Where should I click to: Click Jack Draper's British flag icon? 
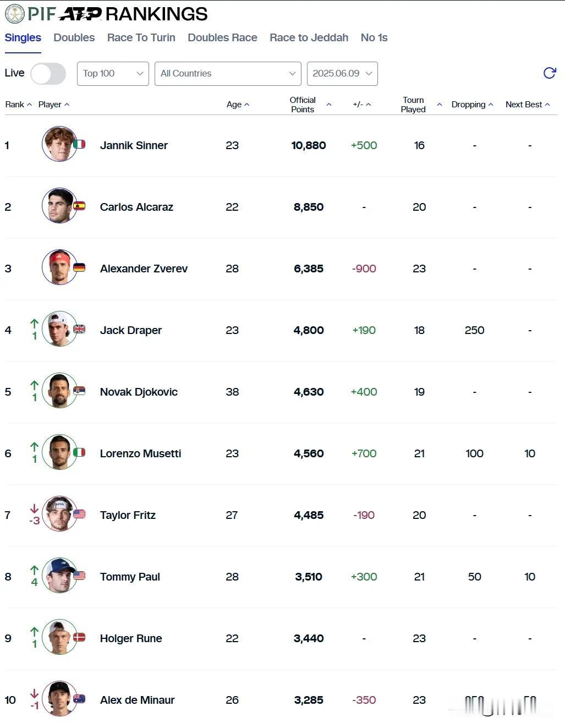[x=79, y=329]
